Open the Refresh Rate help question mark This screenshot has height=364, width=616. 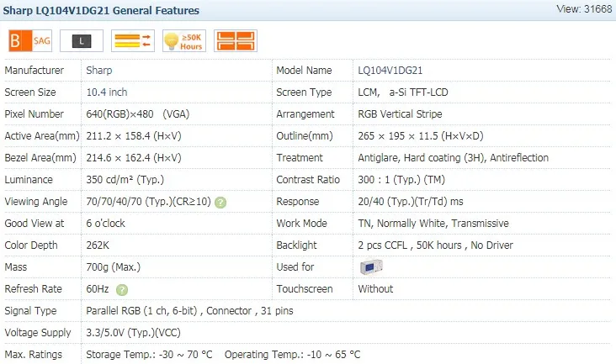point(122,290)
